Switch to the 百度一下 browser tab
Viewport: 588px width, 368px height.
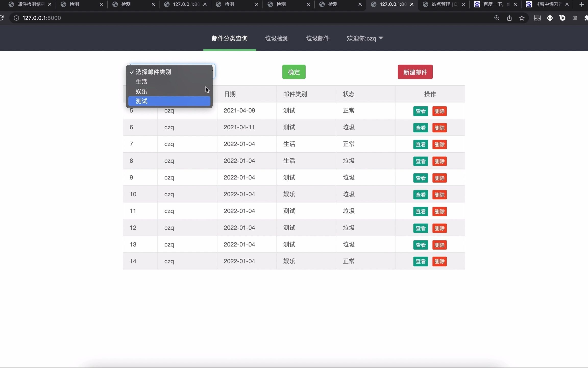point(493,4)
